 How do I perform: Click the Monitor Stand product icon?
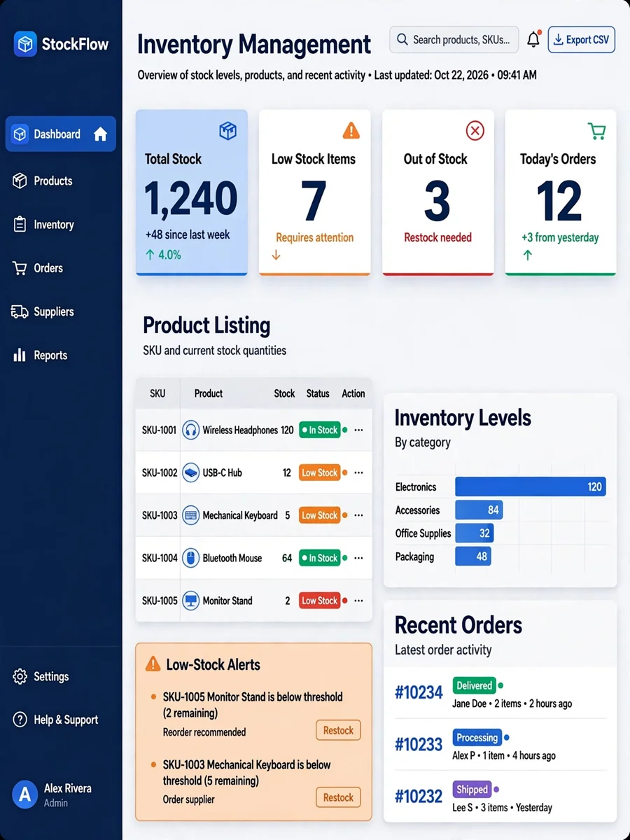190,601
